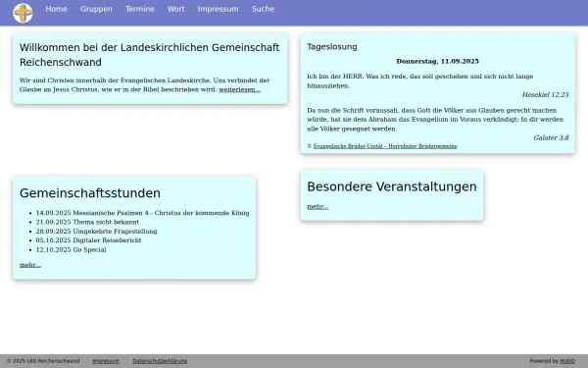Image resolution: width=588 pixels, height=368 pixels.
Task: Click the 'Wir sind Christen' intro paragraph
Action: (145, 84)
